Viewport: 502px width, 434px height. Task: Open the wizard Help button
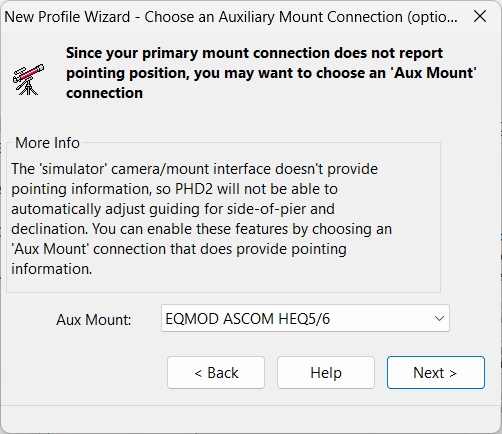[326, 373]
